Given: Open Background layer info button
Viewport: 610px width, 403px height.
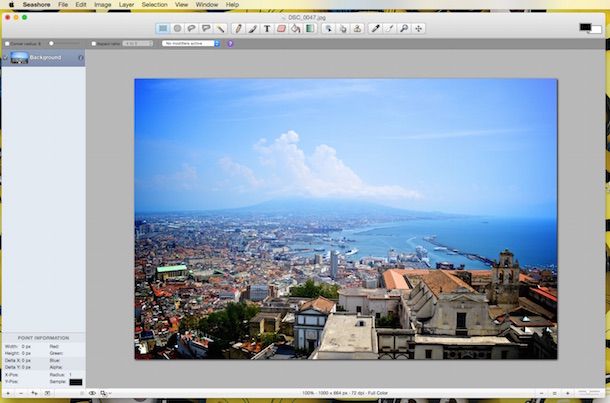Looking at the screenshot, I should (x=81, y=58).
